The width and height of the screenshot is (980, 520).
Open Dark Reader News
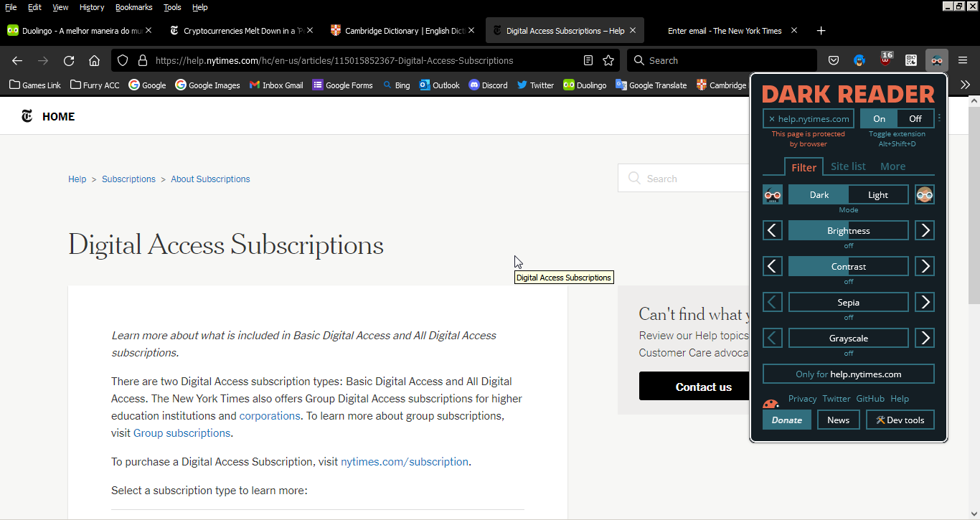click(x=838, y=420)
